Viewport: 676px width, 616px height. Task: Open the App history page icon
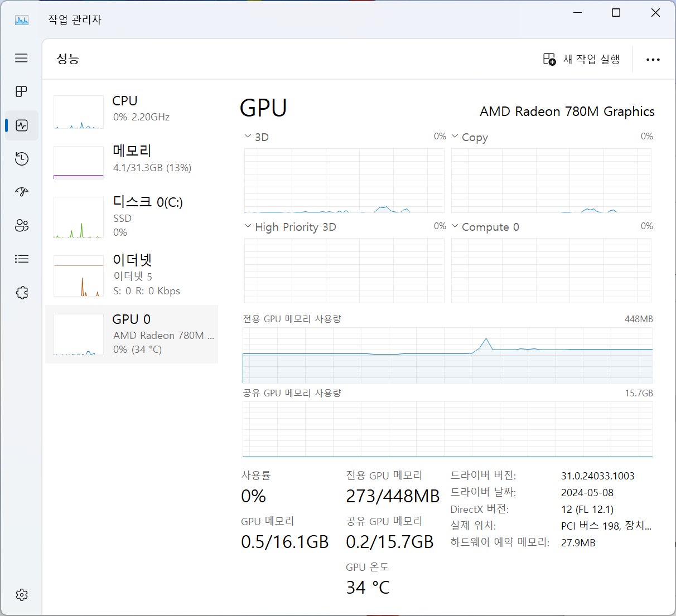22,159
